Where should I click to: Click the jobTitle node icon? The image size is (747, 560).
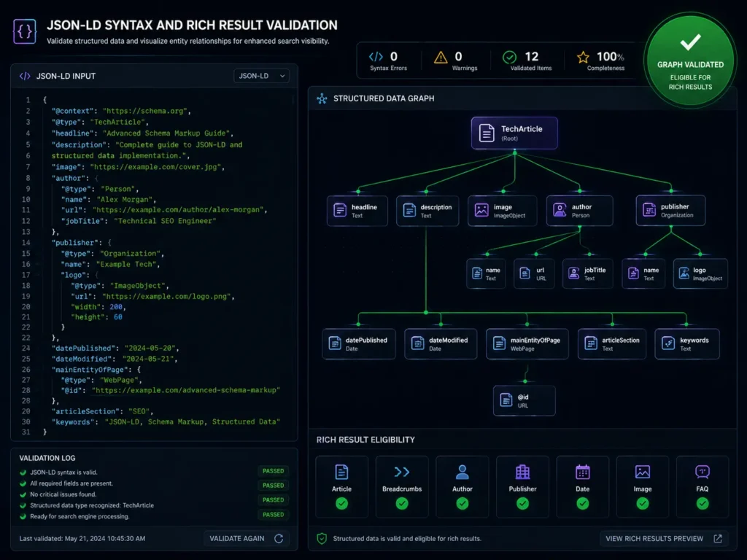point(574,273)
